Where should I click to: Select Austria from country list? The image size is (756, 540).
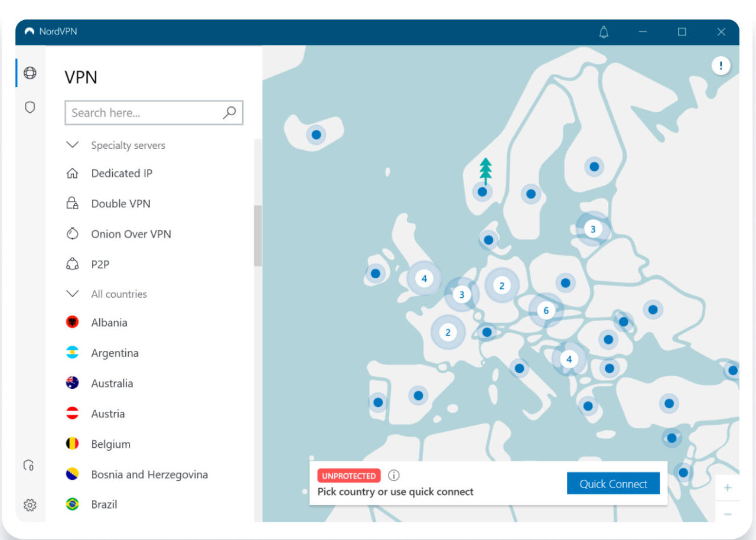[x=107, y=414]
